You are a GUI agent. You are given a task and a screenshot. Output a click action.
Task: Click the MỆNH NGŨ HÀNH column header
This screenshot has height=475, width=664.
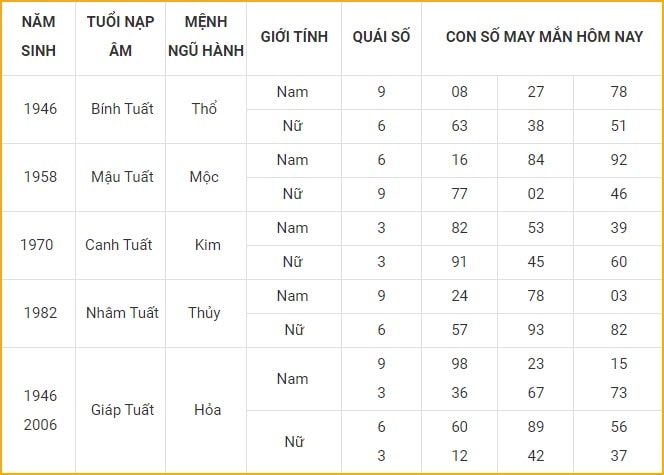click(206, 36)
